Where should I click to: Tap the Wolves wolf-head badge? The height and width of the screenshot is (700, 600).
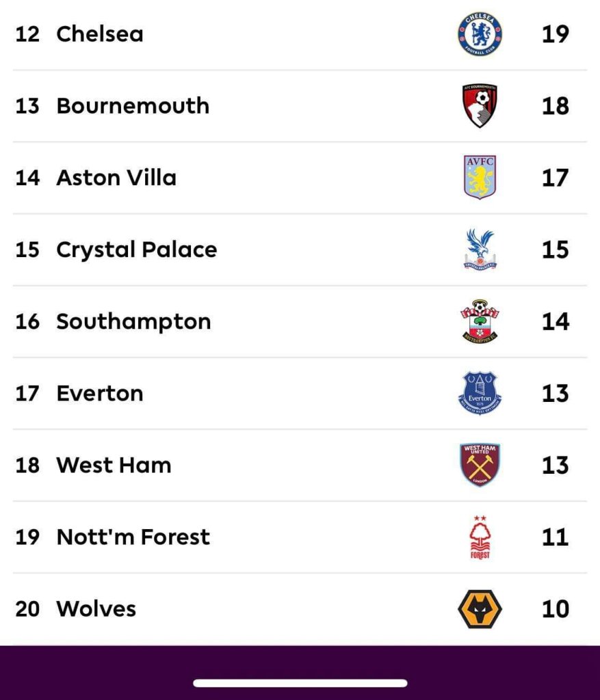click(480, 608)
